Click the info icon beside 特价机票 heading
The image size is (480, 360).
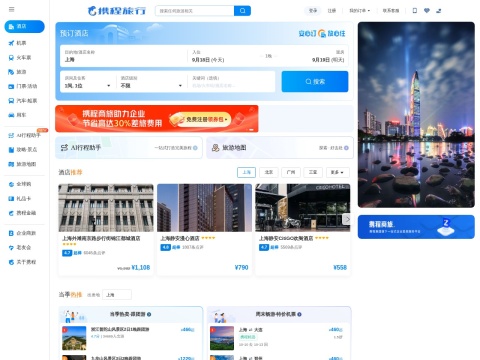[x=299, y=314]
